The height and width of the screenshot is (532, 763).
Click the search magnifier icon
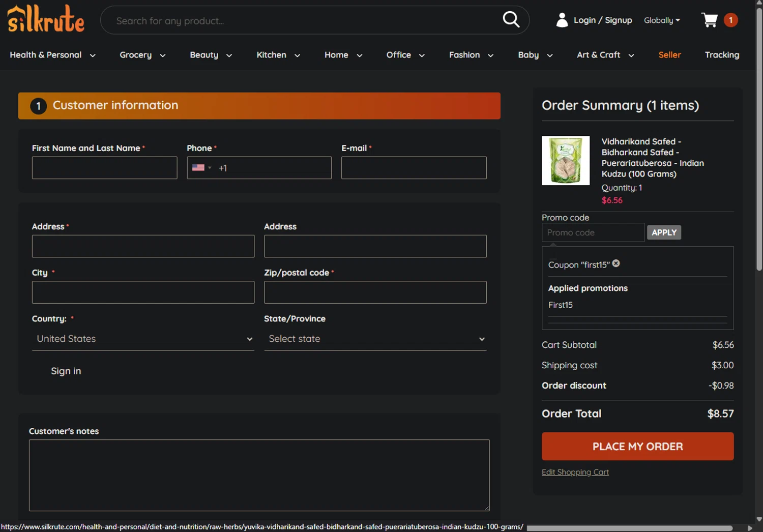511,20
